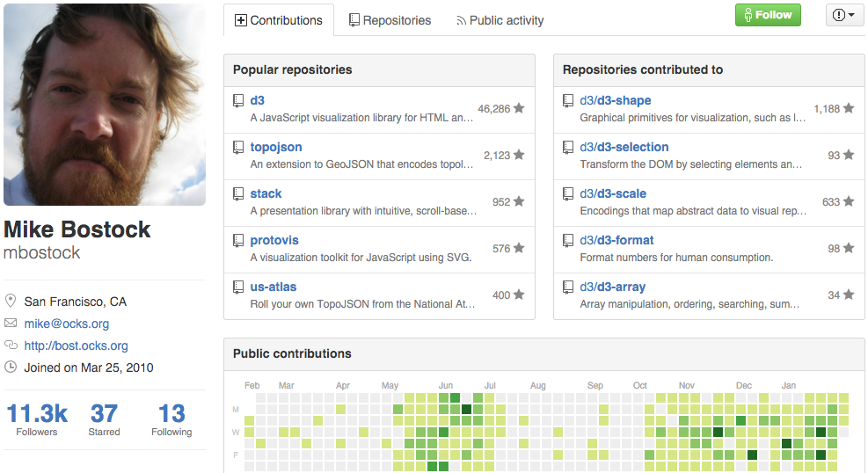868x473 pixels.
Task: Open the Contributions tab
Action: click(279, 20)
